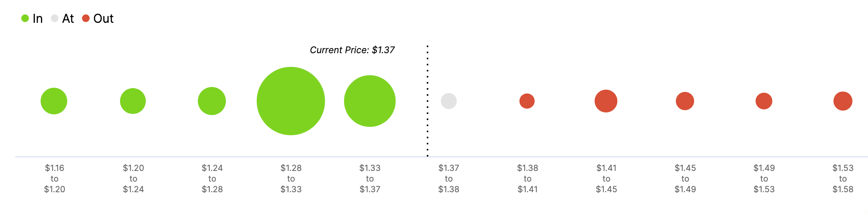The width and height of the screenshot is (868, 215).
Task: Click the '$1.37 to $1.38' axis label
Action: (449, 179)
